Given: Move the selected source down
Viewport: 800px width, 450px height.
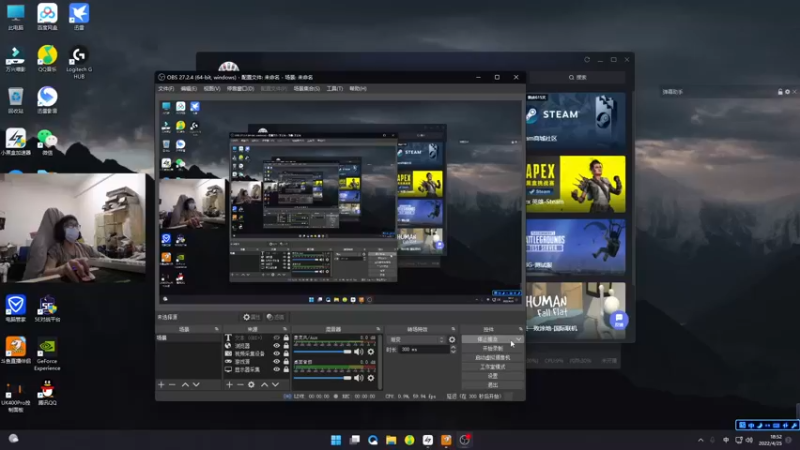Looking at the screenshot, I should point(275,384).
